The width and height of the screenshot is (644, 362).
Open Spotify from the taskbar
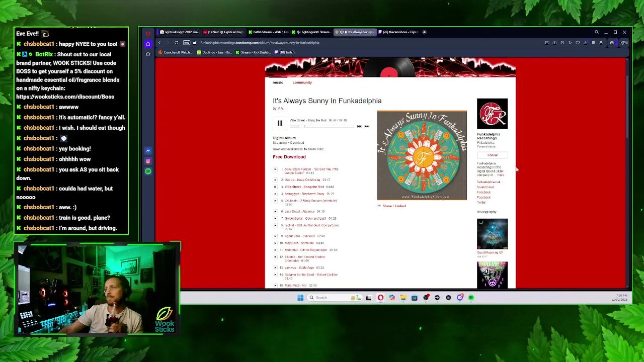471,298
